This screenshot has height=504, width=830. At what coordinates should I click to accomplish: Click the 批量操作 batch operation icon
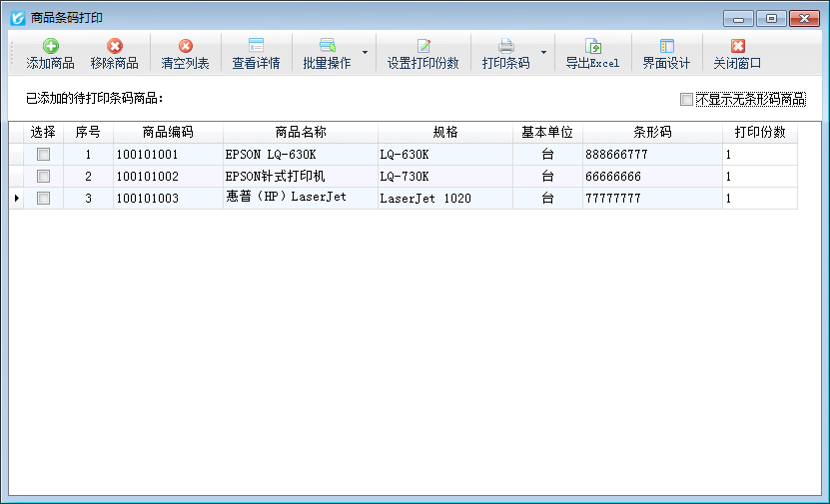pos(327,46)
